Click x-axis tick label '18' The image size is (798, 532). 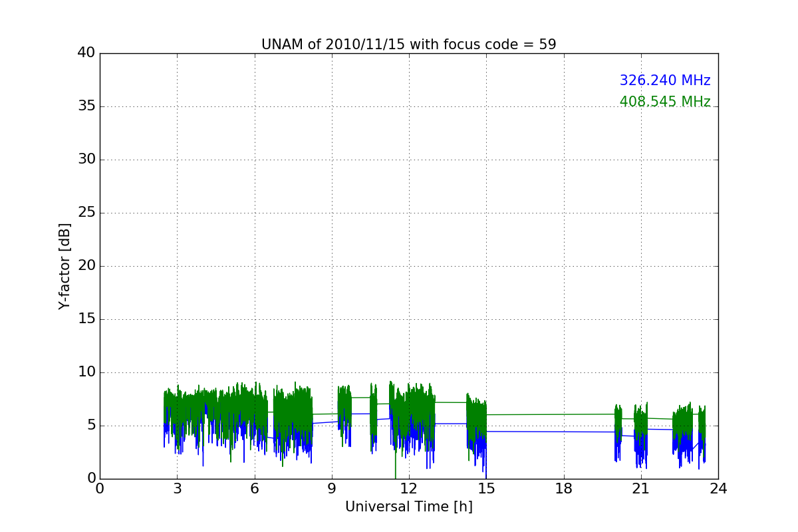coord(563,489)
